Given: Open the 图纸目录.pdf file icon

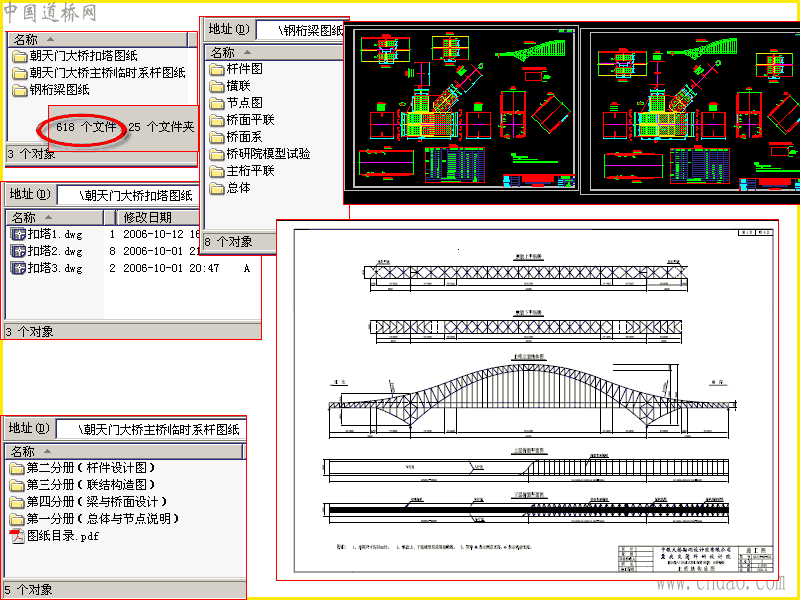Looking at the screenshot, I should 17,536.
